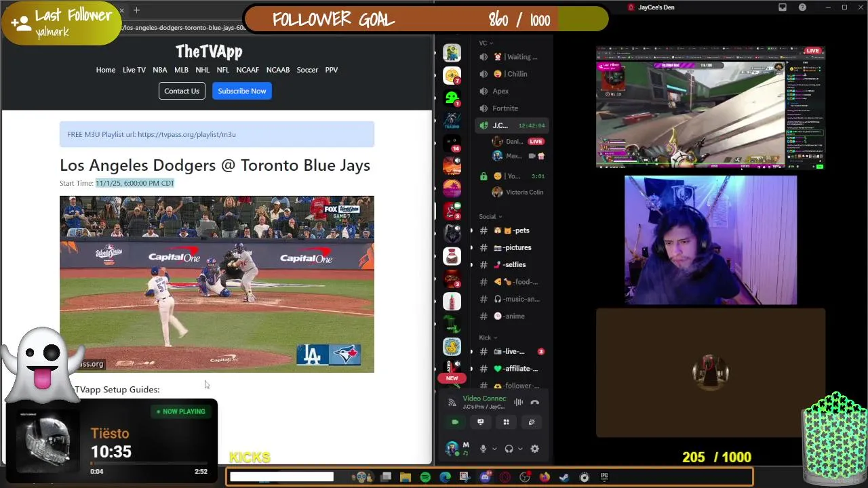This screenshot has height=488, width=868.
Task: Go to the NCAAB section
Action: coord(278,70)
